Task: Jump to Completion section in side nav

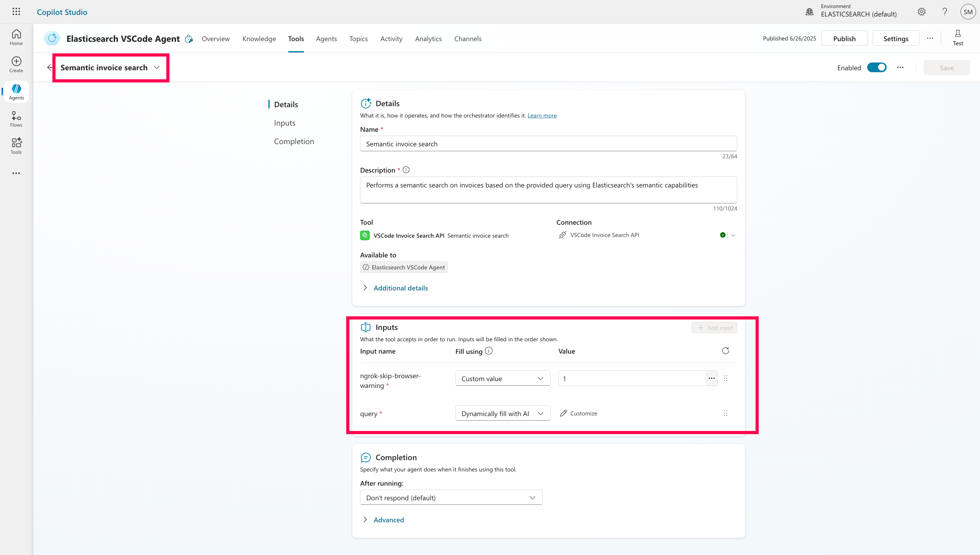Action: pyautogui.click(x=294, y=141)
